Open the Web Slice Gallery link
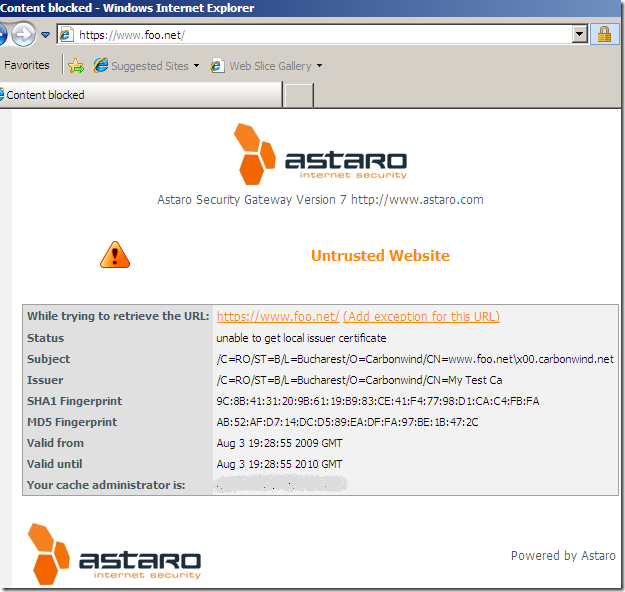 pos(261,66)
